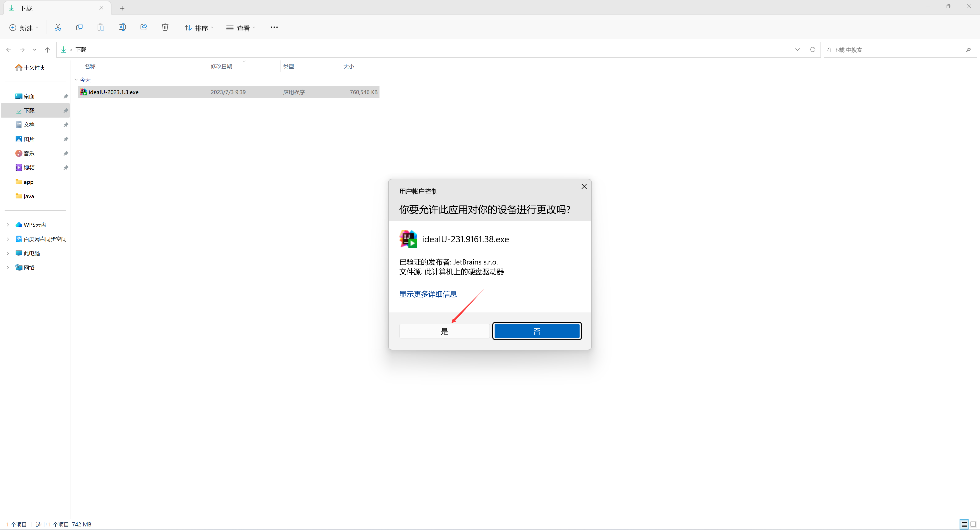Click the IntelliJ icon in UAC dialog
980x530 pixels.
(x=408, y=239)
